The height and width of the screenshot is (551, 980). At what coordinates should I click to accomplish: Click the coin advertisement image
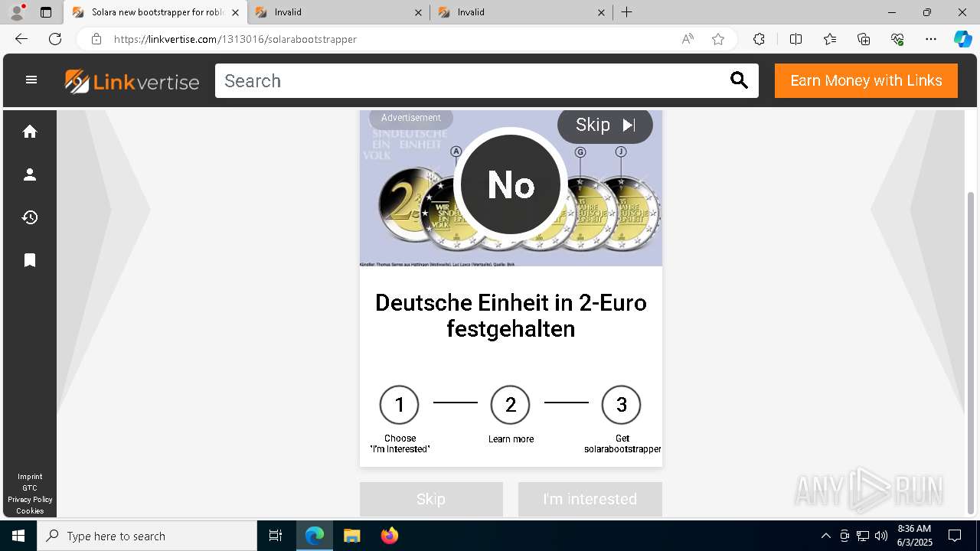click(x=511, y=188)
